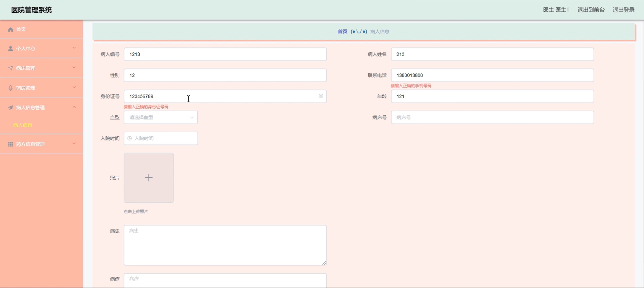644x288 pixels.
Task: Expand the 个人中心 menu chevron
Action: pos(74,48)
